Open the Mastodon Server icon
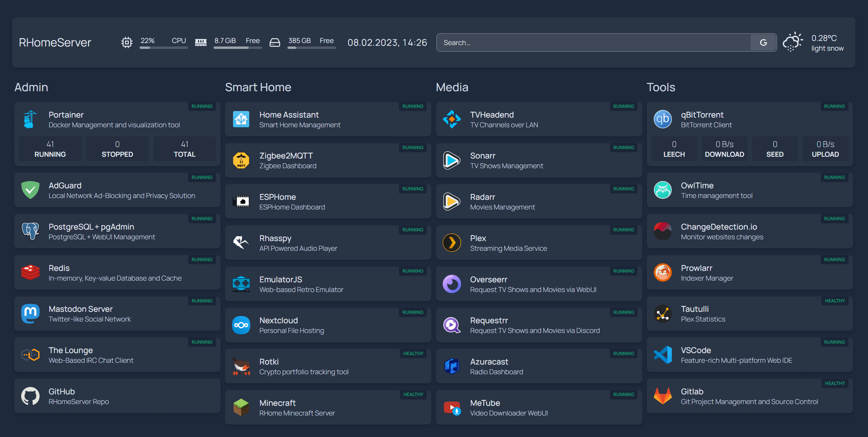This screenshot has height=437, width=868. click(30, 314)
